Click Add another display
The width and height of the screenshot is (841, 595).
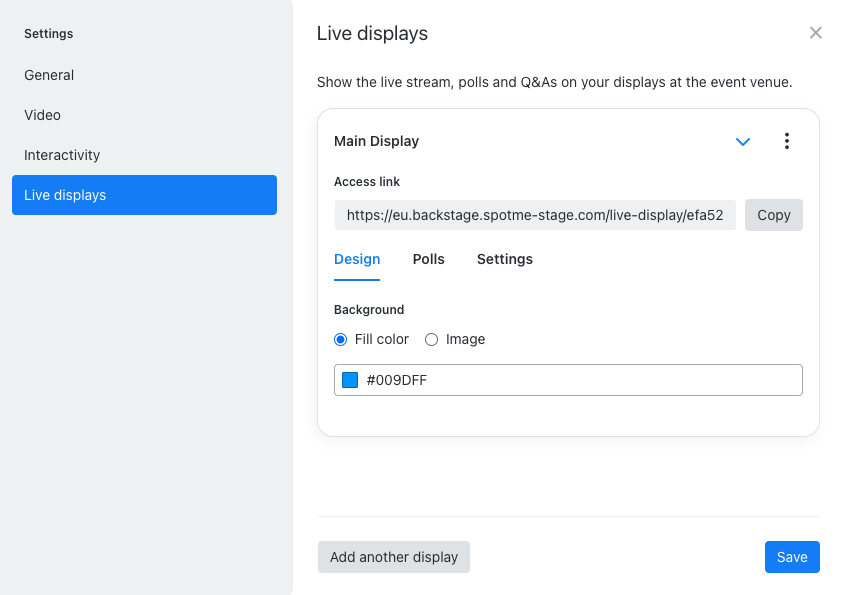393,557
